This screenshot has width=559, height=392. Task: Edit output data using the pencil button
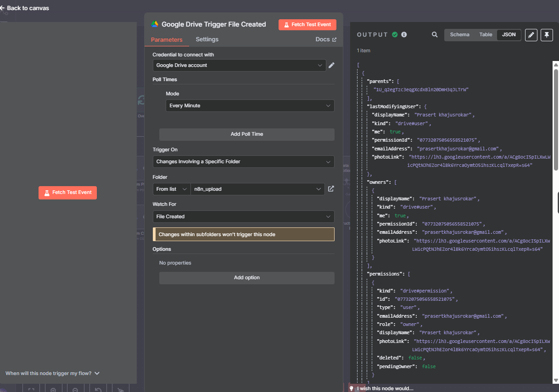tap(531, 35)
